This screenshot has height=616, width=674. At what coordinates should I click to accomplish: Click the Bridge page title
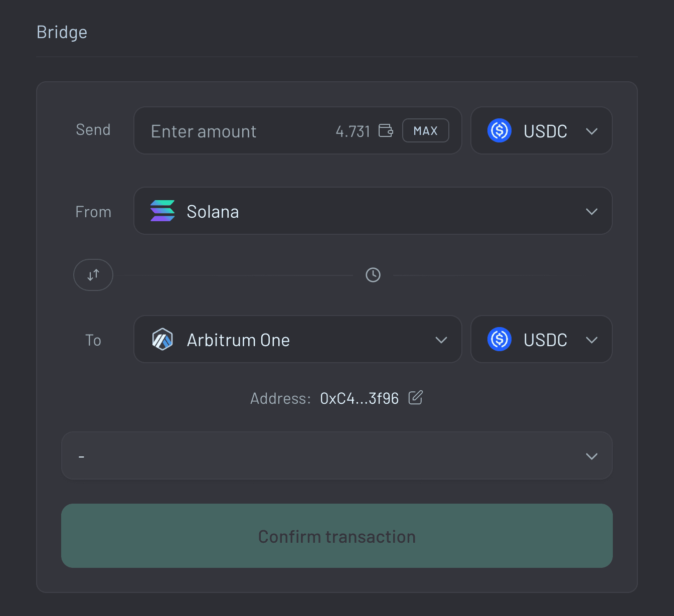pos(62,32)
